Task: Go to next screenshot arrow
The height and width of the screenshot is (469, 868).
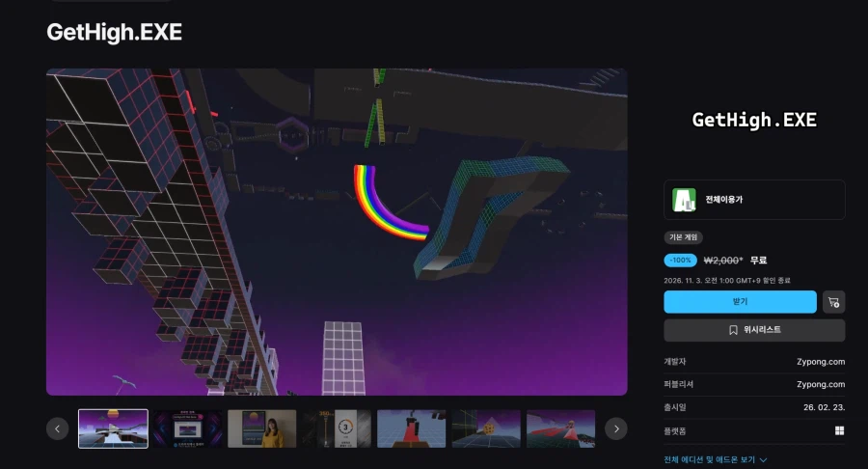Action: point(616,428)
